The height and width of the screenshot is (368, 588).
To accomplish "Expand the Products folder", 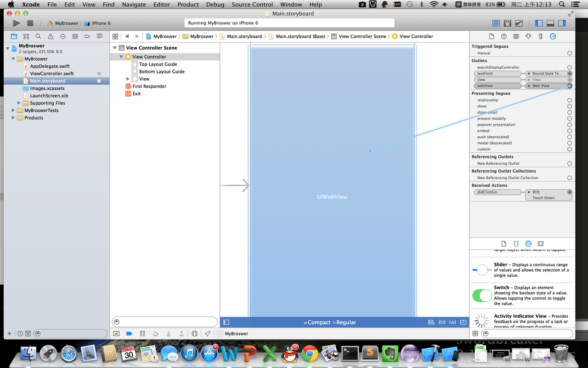I will coord(13,118).
